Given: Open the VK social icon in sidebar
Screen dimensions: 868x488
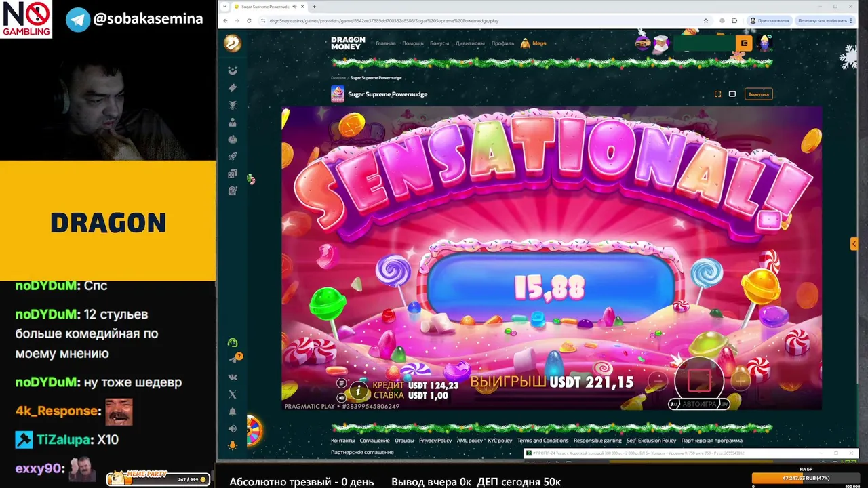Looking at the screenshot, I should coord(233,377).
